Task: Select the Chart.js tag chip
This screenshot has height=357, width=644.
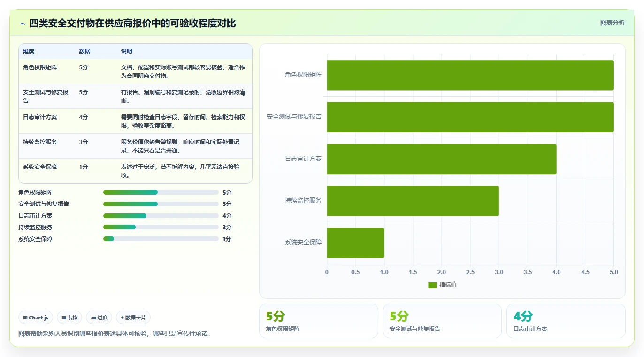Action: point(36,318)
